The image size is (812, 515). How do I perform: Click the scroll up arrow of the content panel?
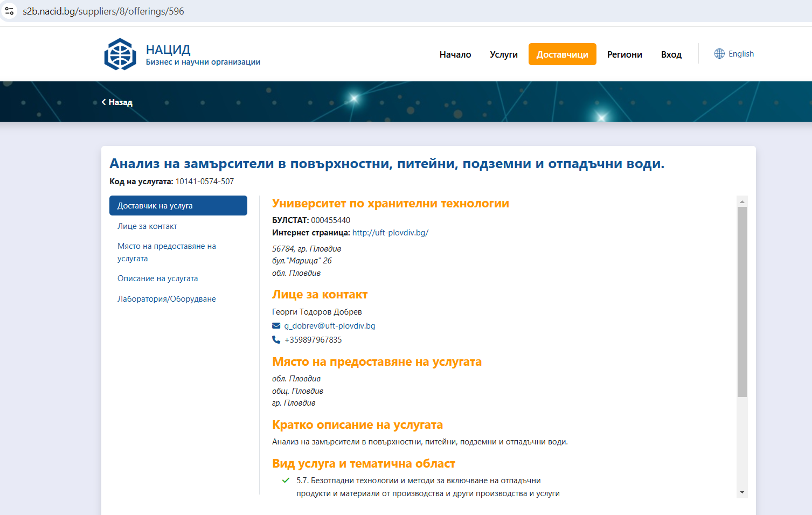point(742,201)
